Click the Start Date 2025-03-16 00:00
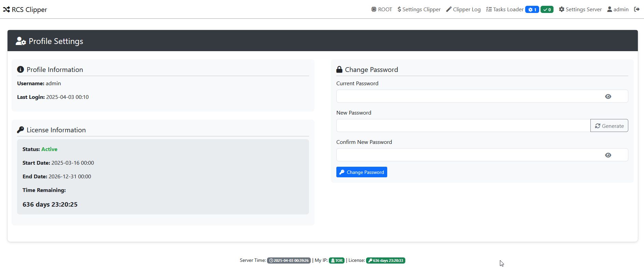The width and height of the screenshot is (644, 268). [x=73, y=163]
